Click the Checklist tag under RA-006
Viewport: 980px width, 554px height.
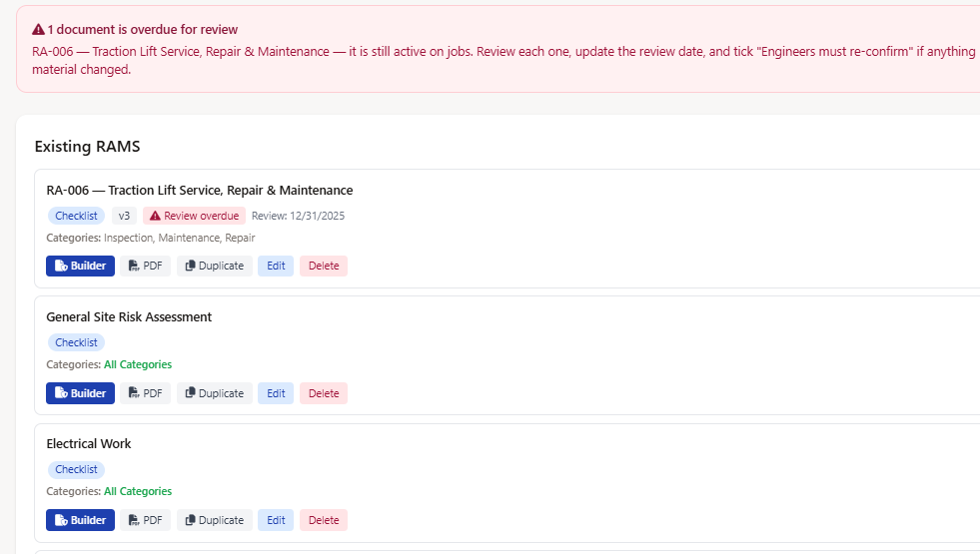(76, 216)
